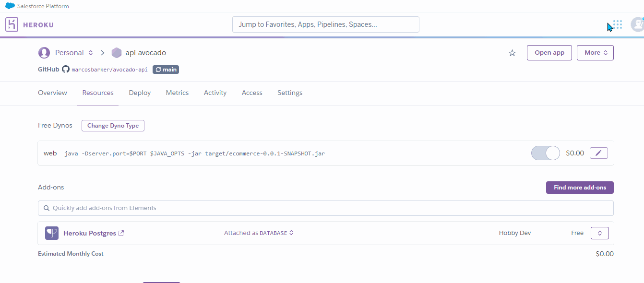Click the Heroku Postgres Free price text
This screenshot has width=644, height=283.
click(577, 233)
